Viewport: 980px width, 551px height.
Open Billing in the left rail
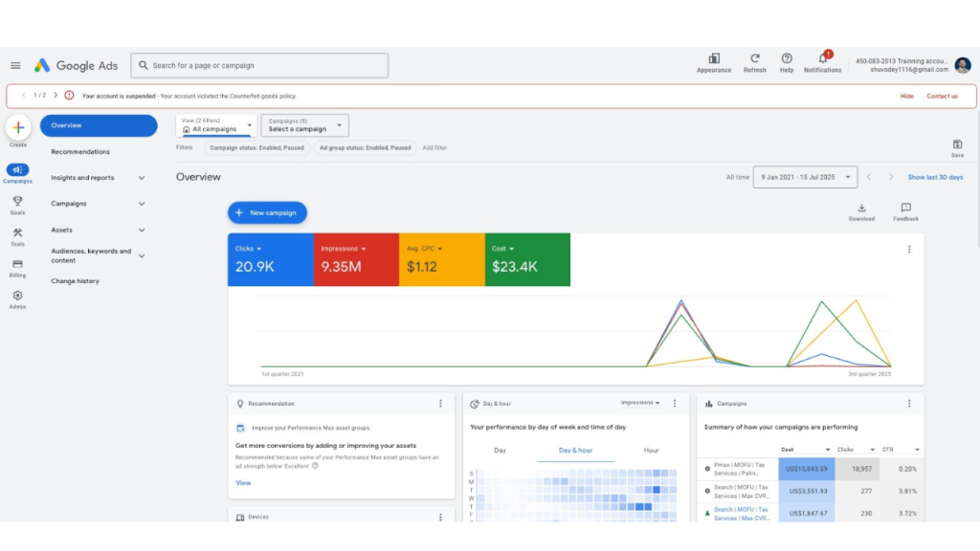point(17,268)
